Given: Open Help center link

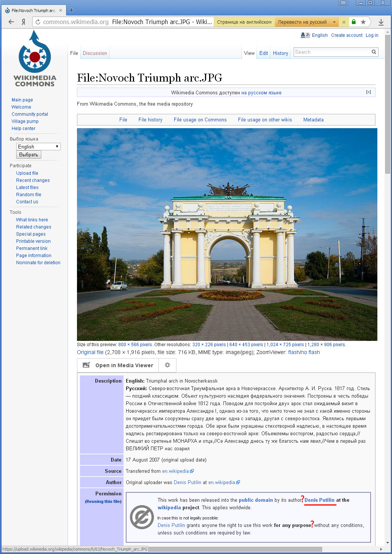Looking at the screenshot, I should 23,129.
